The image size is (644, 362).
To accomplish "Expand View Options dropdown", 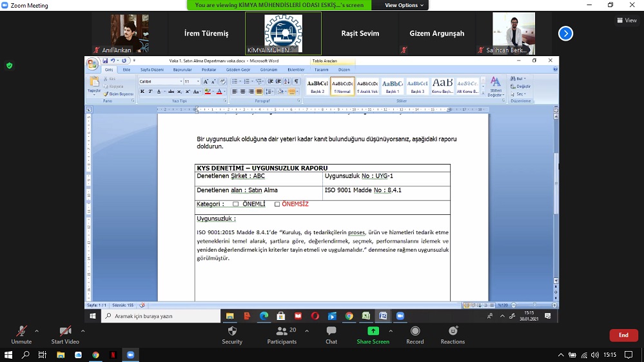I will pos(404,5).
